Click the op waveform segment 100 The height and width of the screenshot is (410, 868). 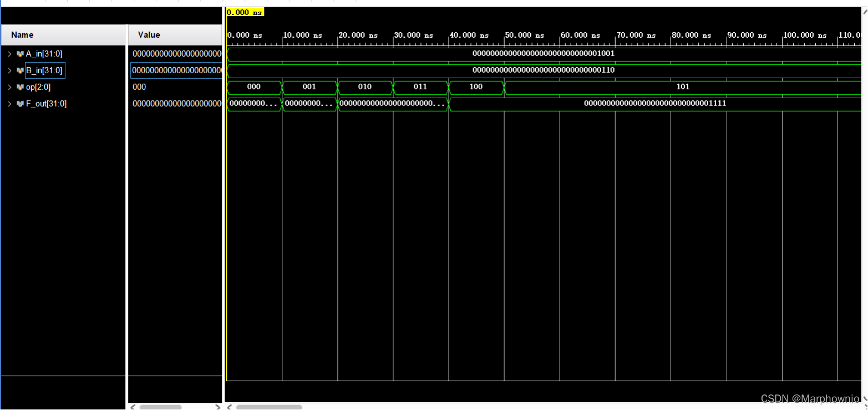click(476, 87)
